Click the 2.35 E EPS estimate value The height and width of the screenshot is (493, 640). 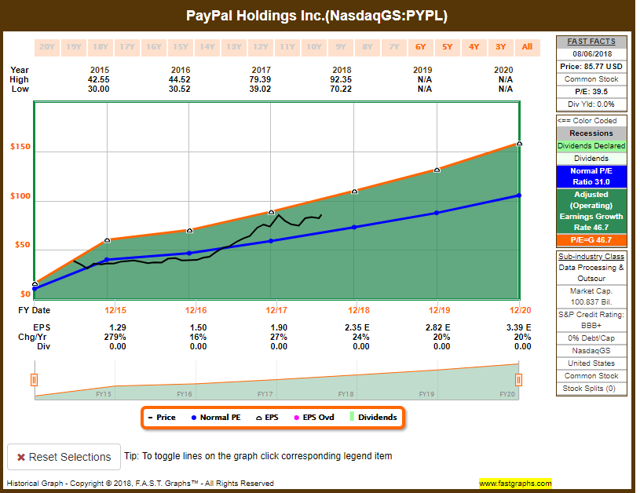pos(357,328)
